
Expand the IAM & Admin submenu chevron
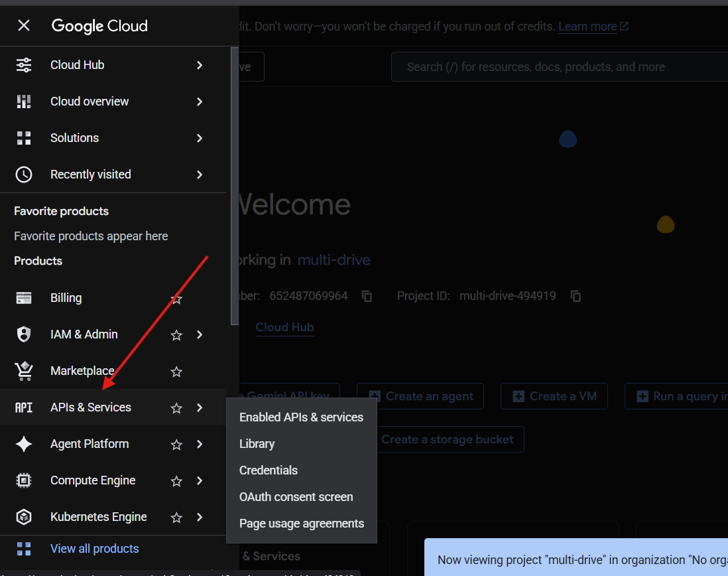(200, 334)
